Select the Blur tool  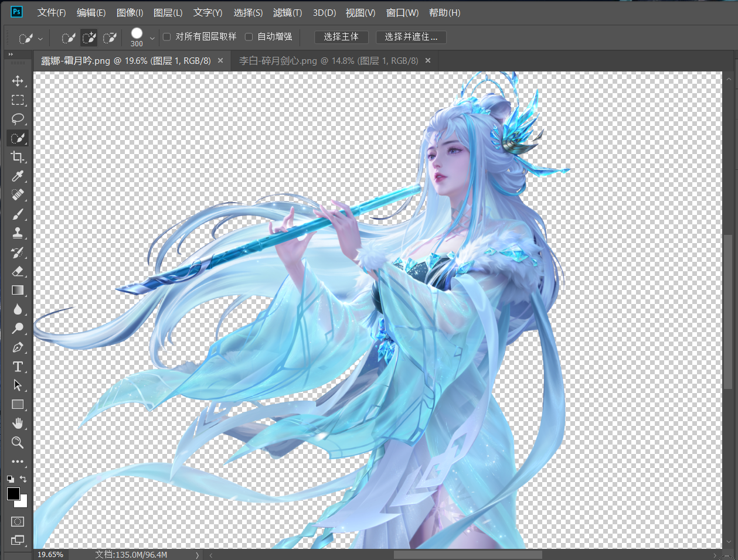coord(18,309)
